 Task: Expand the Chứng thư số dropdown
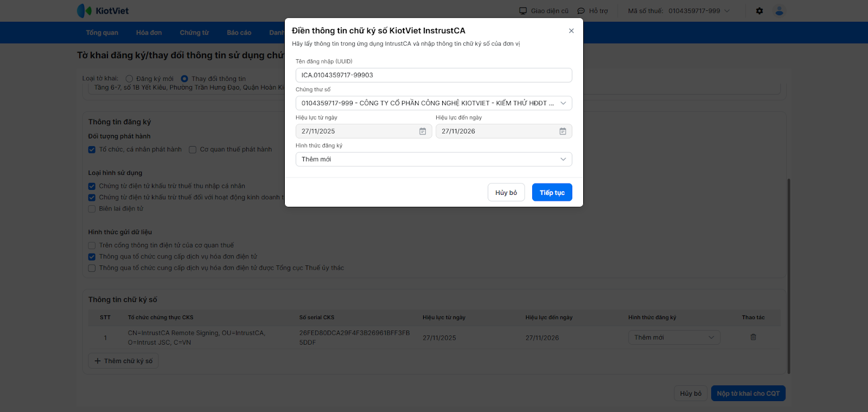(563, 103)
